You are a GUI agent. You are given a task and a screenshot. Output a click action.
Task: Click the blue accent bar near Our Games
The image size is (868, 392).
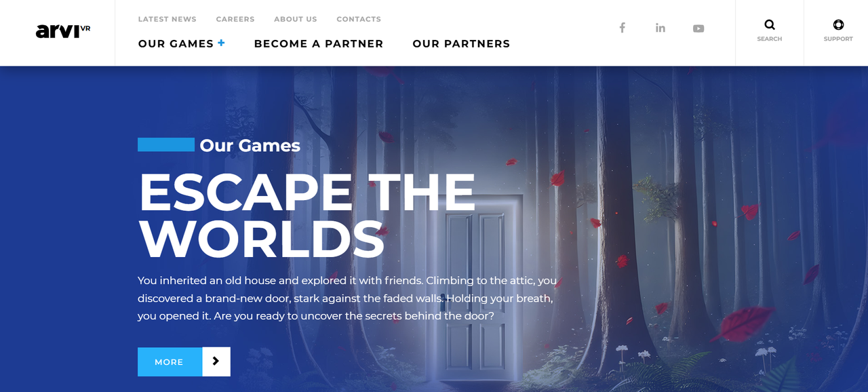pos(166,144)
